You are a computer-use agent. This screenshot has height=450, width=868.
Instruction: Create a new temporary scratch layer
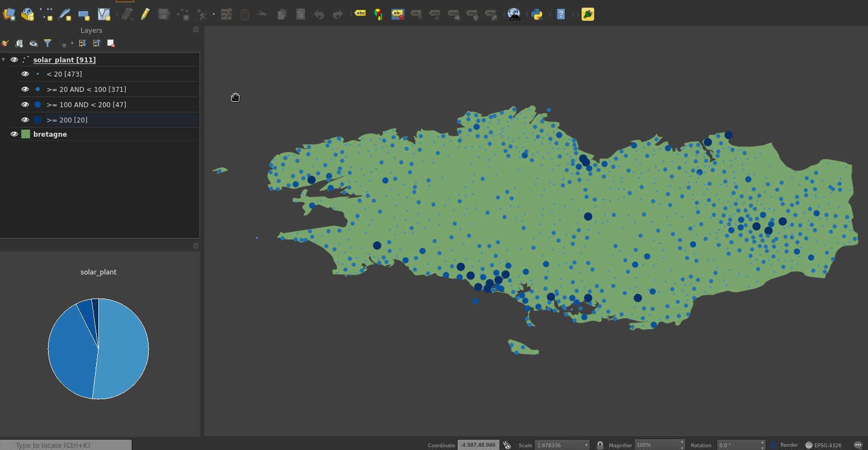tap(84, 14)
